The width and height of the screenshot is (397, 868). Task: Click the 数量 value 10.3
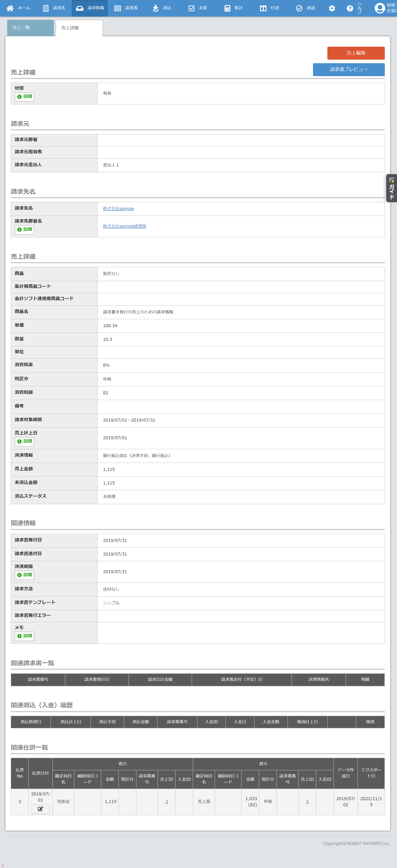(107, 340)
